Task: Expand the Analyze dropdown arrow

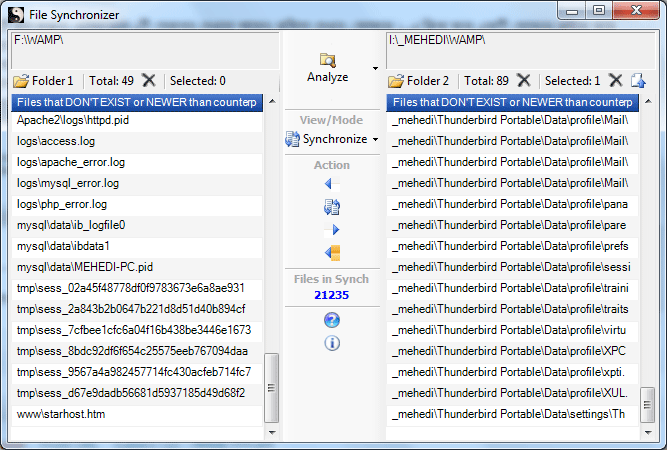Action: click(375, 68)
